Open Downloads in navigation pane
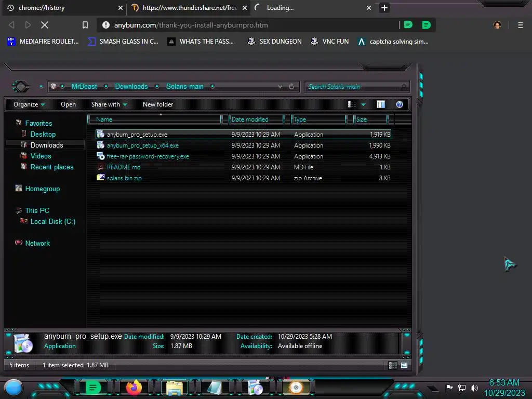 pyautogui.click(x=47, y=145)
